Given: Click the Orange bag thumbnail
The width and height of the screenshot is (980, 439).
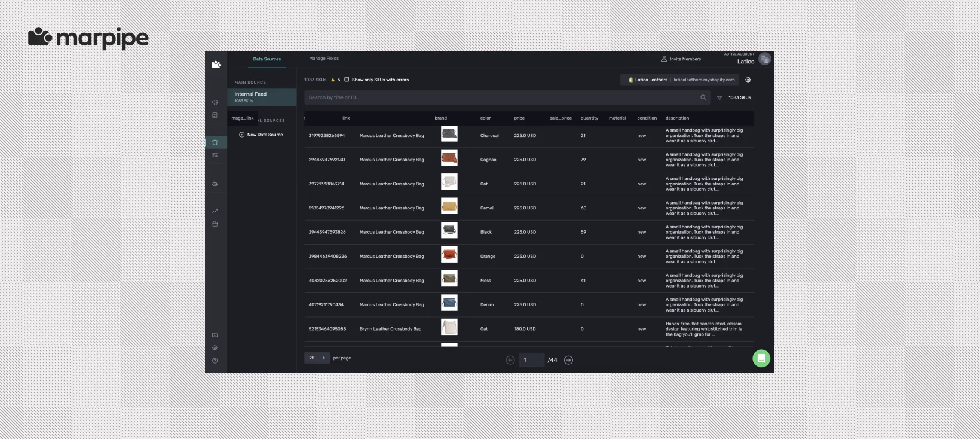Looking at the screenshot, I should point(449,255).
